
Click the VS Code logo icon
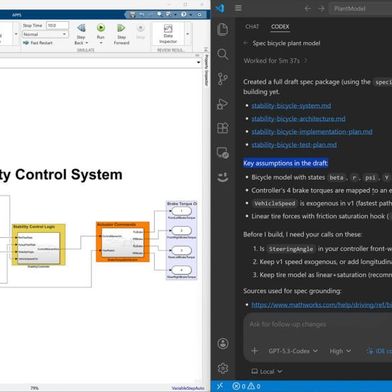click(x=220, y=8)
